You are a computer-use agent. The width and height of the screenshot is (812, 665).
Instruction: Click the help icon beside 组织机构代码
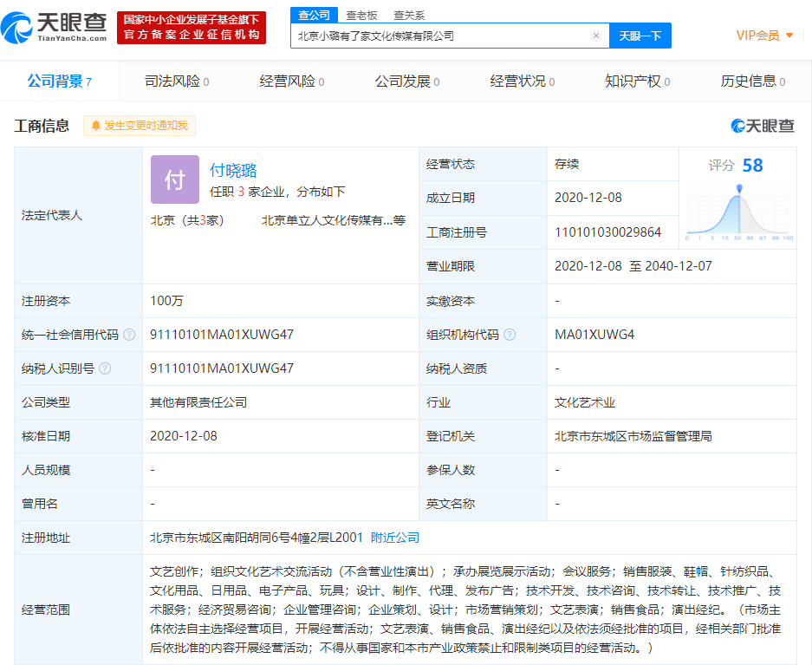510,335
